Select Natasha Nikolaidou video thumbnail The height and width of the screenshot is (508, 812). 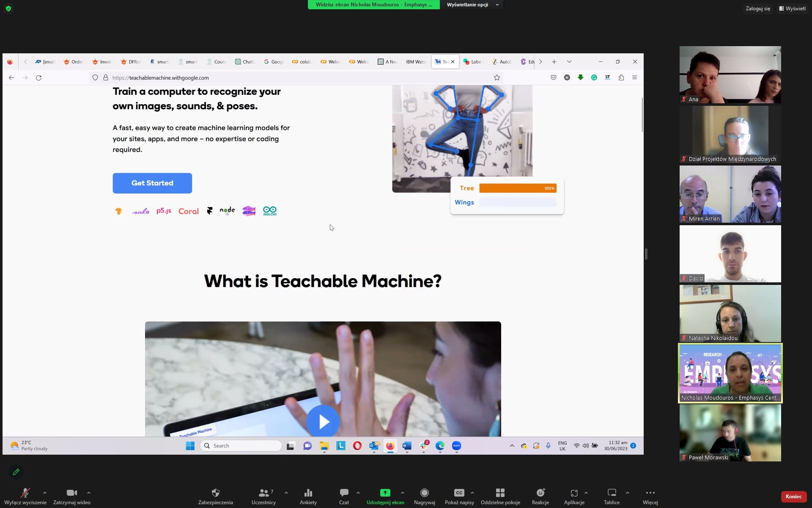pyautogui.click(x=730, y=314)
